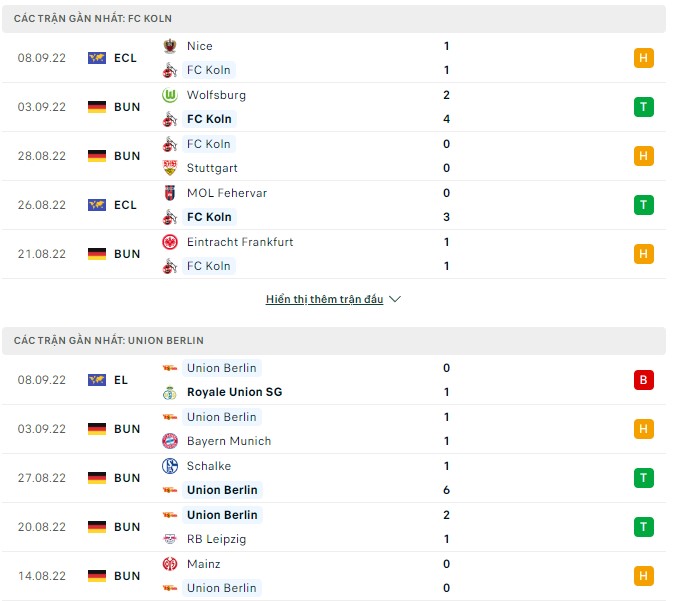The image size is (673, 601).
Task: Click the German flag beside Schalke match
Action: tap(97, 478)
